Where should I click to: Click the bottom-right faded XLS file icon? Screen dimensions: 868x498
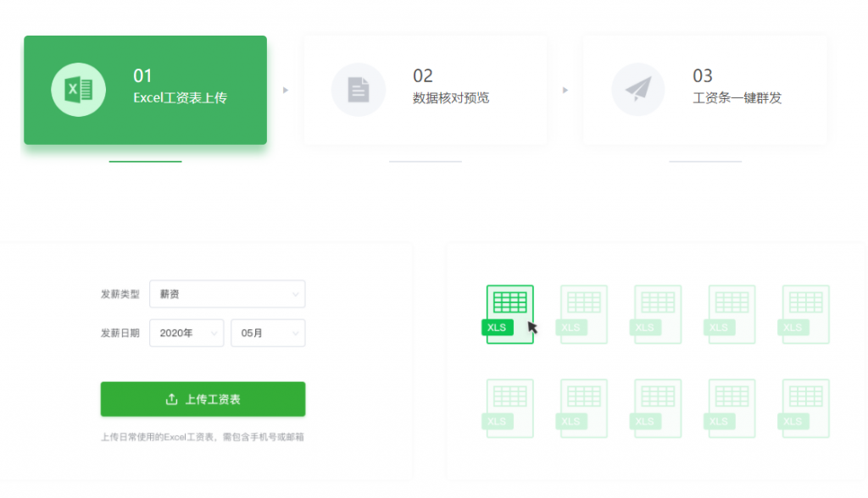pyautogui.click(x=804, y=407)
